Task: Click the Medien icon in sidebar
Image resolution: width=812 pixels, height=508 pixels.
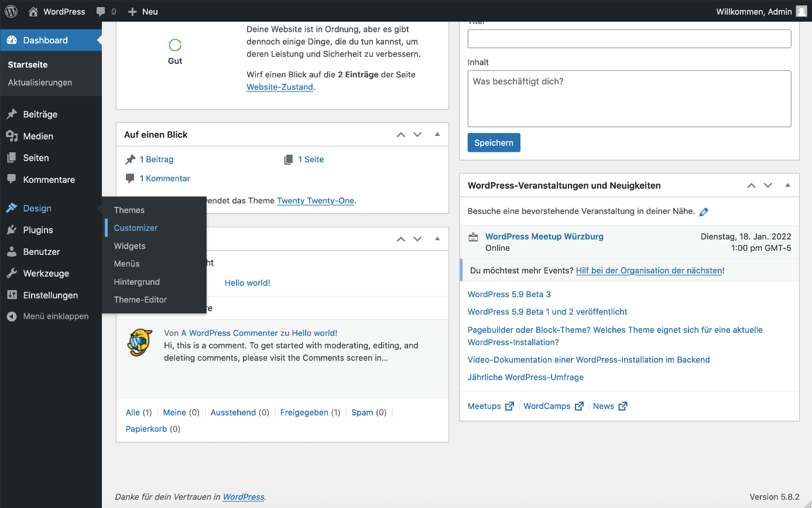Action: (12, 136)
